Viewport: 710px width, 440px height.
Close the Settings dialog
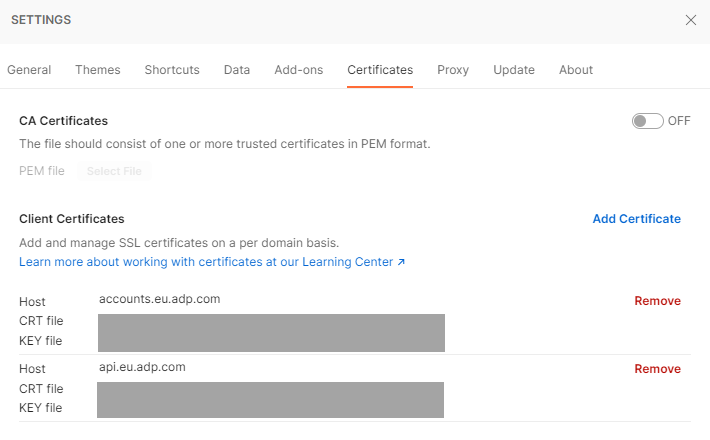[x=690, y=20]
